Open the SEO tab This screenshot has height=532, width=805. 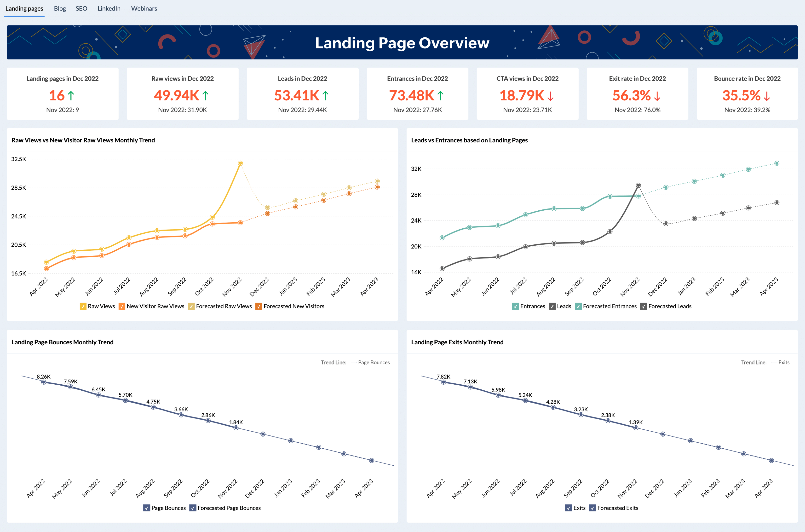click(81, 8)
